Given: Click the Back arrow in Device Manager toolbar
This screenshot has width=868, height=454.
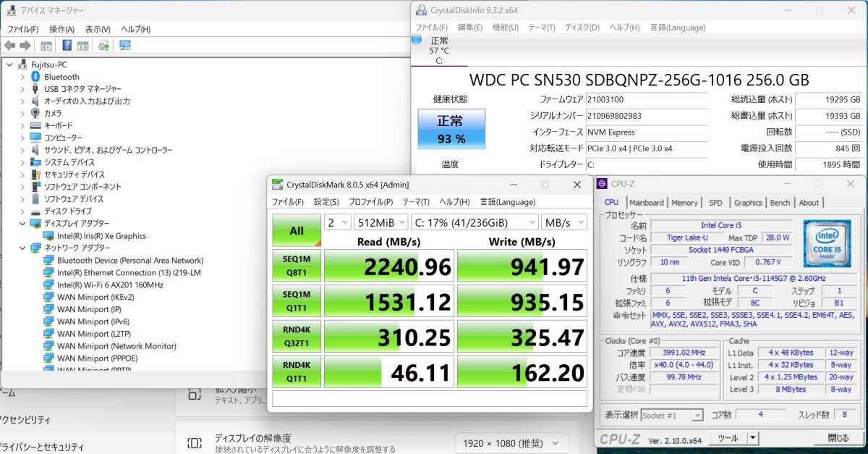Looking at the screenshot, I should point(10,46).
